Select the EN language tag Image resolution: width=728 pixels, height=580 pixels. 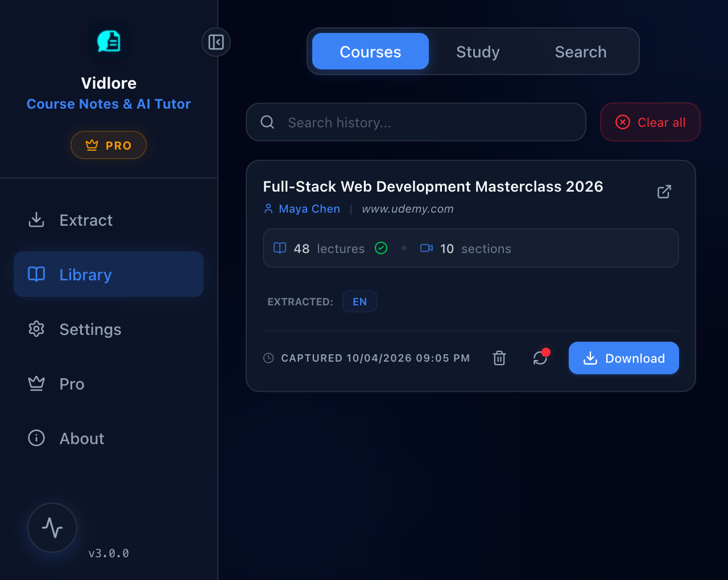359,301
